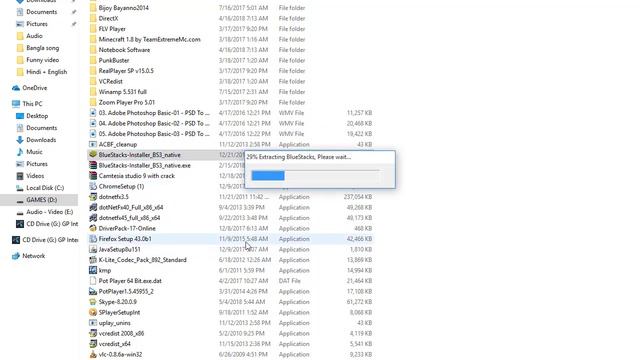Click the Desktop icon under This PC
The height and width of the screenshot is (360, 640).
click(20, 116)
